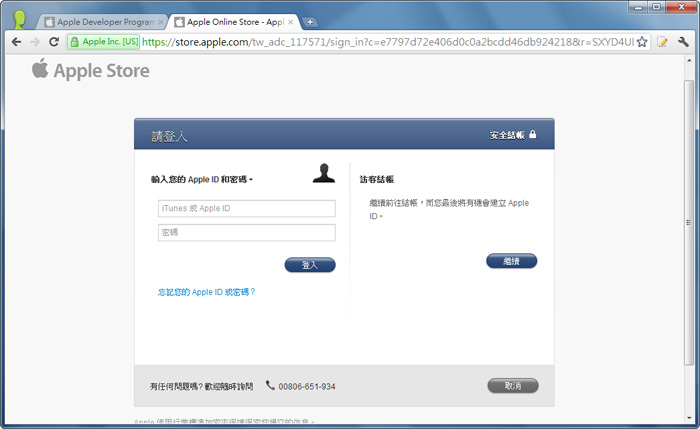Click the 繼續 continue button
Screen dimensions: 700x429
(x=512, y=261)
